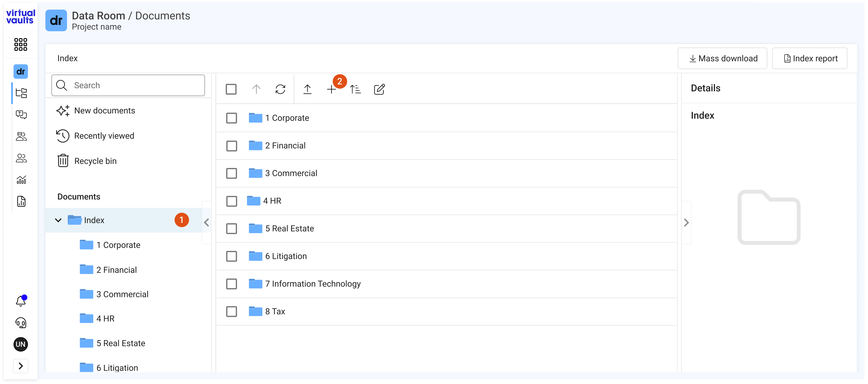Expand the left navigation rail
The image size is (868, 384).
click(21, 366)
